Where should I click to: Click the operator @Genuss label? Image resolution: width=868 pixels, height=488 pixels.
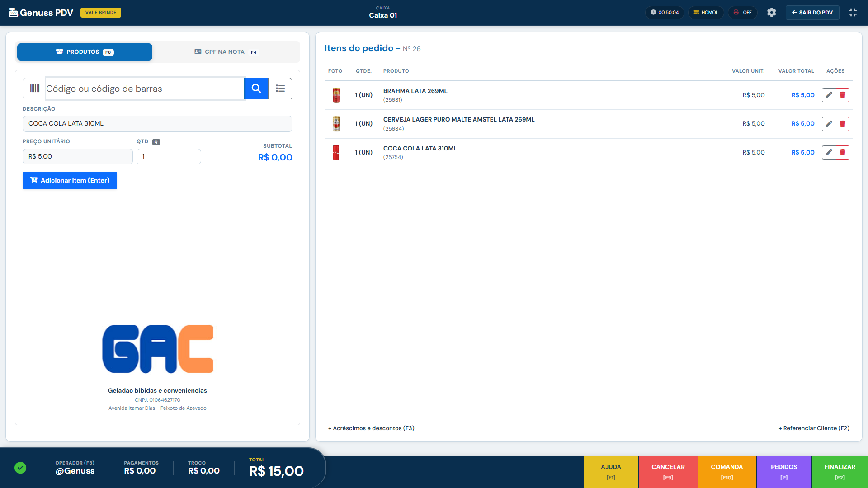click(75, 471)
